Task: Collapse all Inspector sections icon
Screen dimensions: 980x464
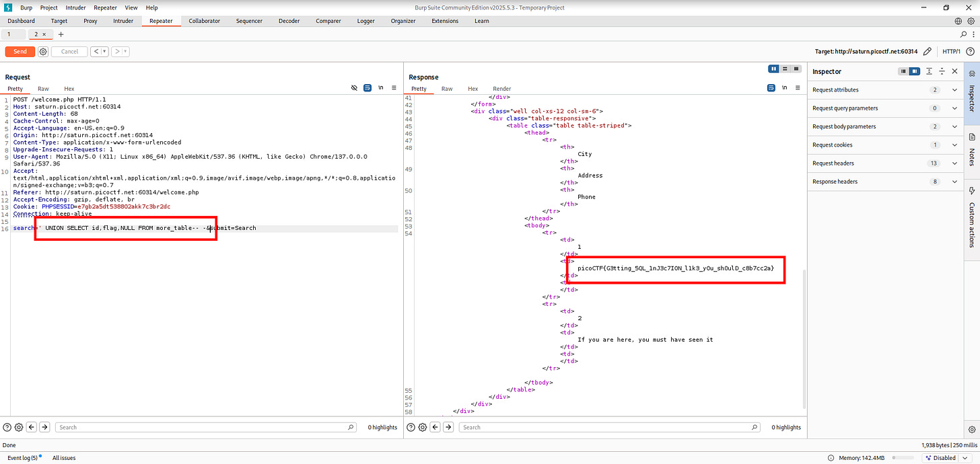Action: click(x=942, y=71)
